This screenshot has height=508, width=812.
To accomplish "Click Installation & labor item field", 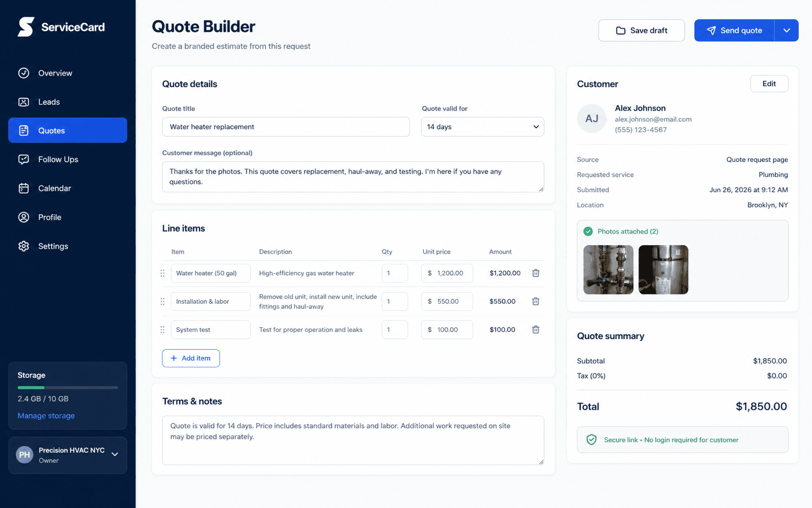I will coord(210,301).
